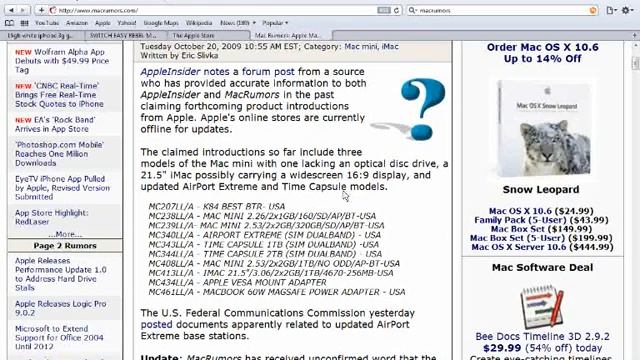Open the Wikipedia bookmark

199,23
